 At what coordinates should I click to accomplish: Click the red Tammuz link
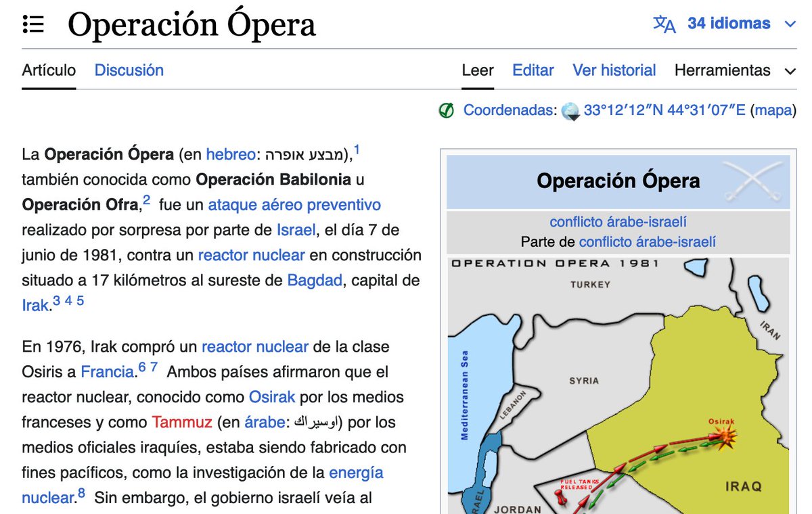pyautogui.click(x=182, y=422)
